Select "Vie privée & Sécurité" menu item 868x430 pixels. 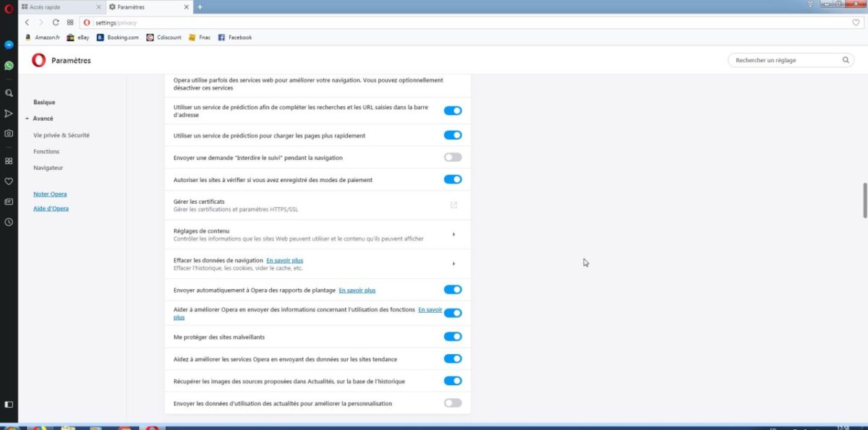click(x=61, y=135)
